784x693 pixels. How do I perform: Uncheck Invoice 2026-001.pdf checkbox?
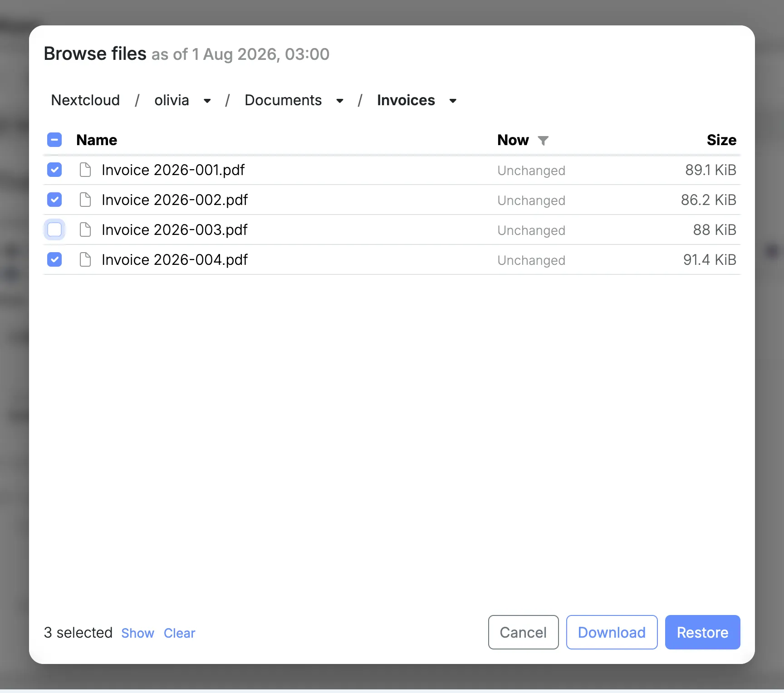pyautogui.click(x=54, y=170)
